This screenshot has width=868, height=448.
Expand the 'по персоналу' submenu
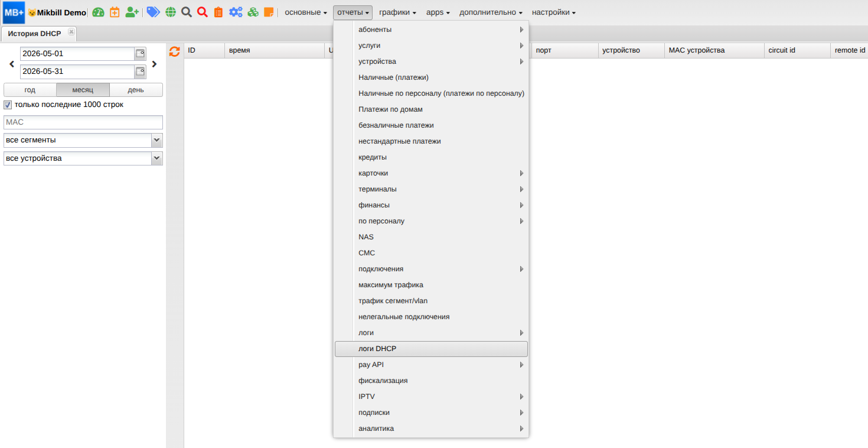431,221
